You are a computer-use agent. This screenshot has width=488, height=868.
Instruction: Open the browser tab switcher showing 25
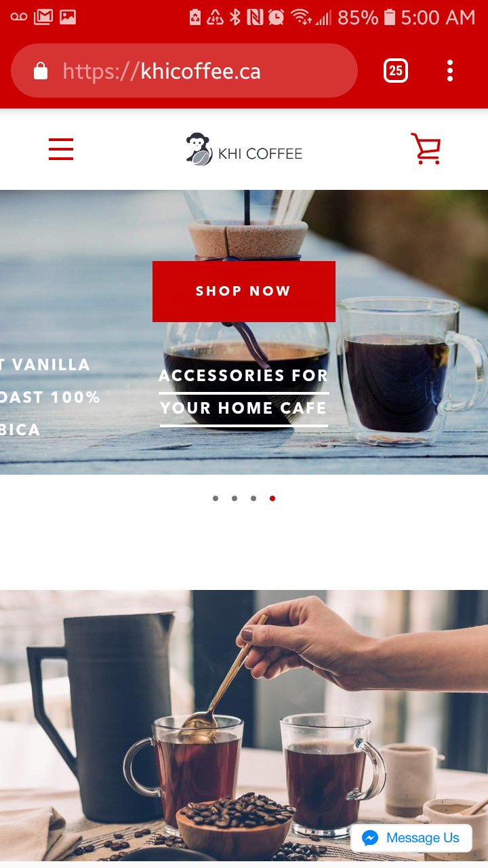pos(396,71)
